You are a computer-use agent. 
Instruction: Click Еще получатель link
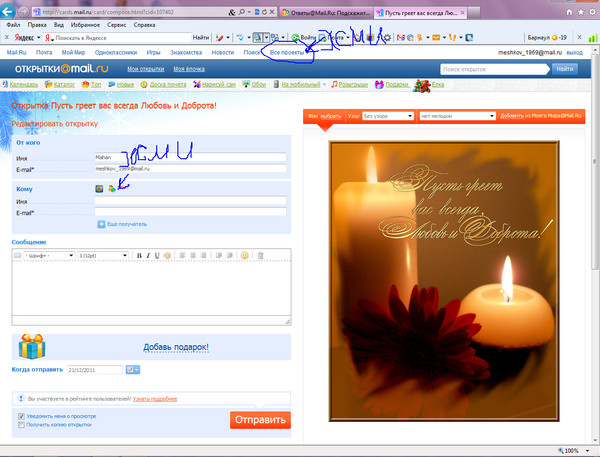tap(127, 224)
